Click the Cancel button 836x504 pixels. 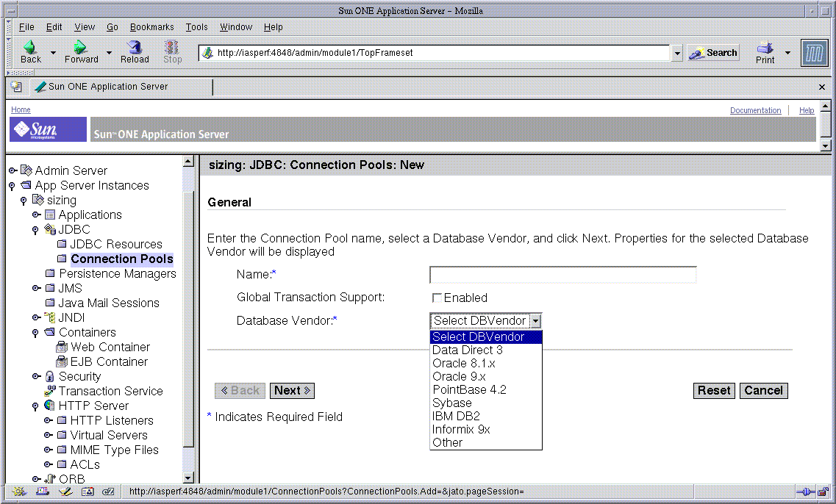(763, 391)
